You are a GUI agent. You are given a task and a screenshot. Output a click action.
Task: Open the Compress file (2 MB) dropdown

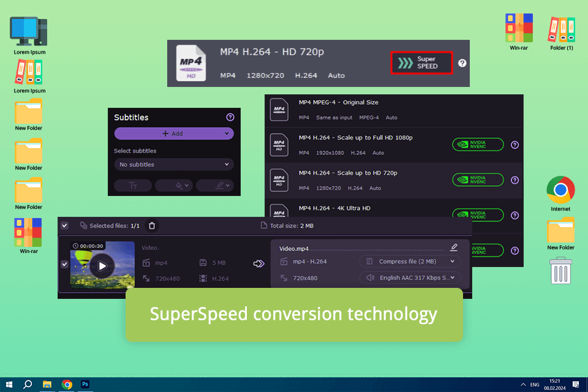410,262
